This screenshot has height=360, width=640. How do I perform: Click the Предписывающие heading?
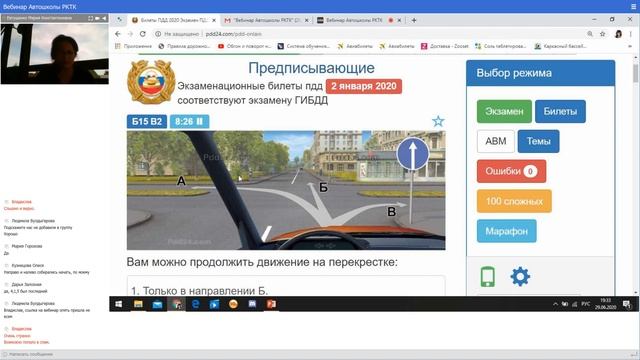[x=311, y=68]
